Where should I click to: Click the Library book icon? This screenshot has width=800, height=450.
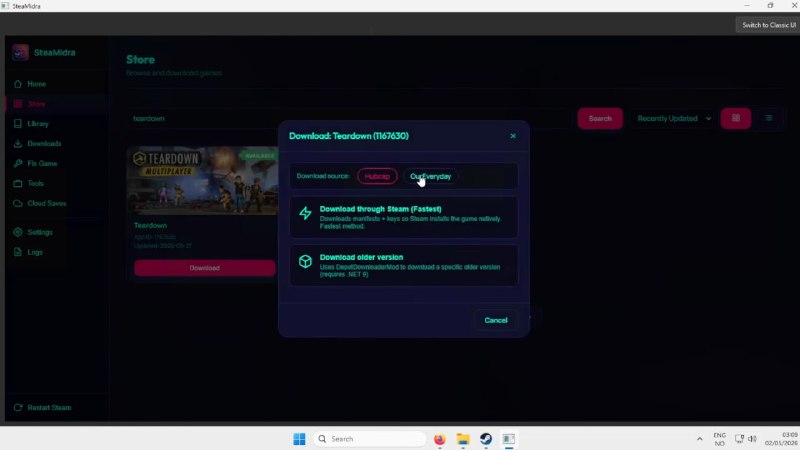(18, 123)
